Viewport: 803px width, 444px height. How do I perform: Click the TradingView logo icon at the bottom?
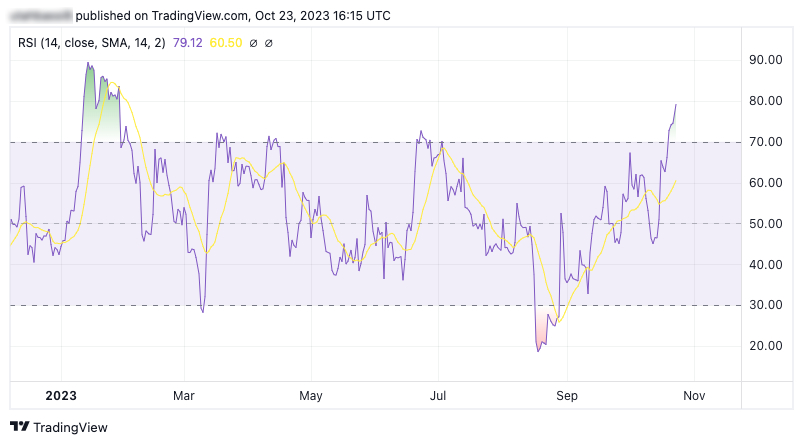[19, 427]
